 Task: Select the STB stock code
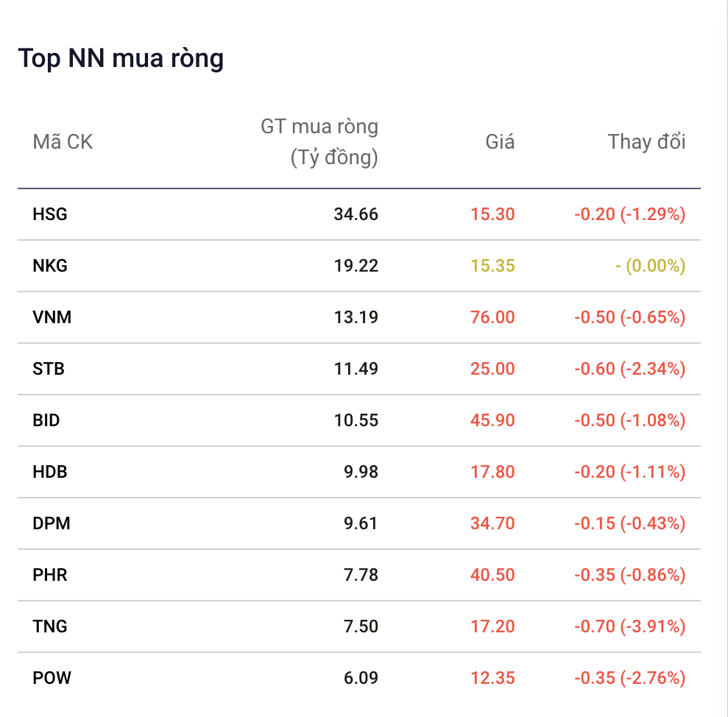(49, 369)
